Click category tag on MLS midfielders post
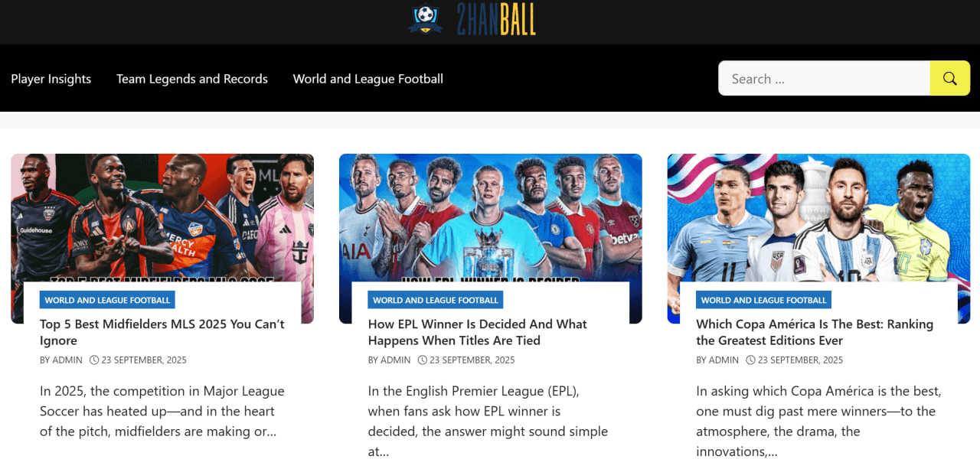Screen dimensions: 980x459 pyautogui.click(x=107, y=300)
